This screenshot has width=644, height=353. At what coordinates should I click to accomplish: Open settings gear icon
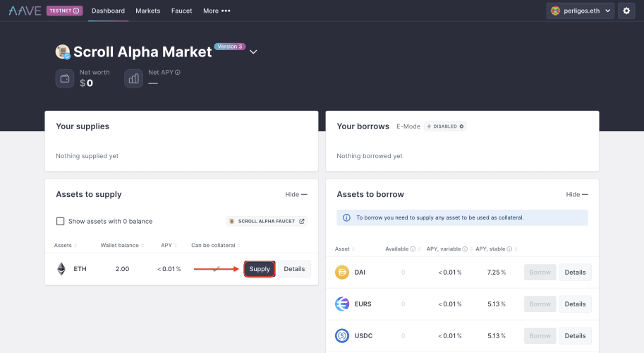click(x=626, y=11)
